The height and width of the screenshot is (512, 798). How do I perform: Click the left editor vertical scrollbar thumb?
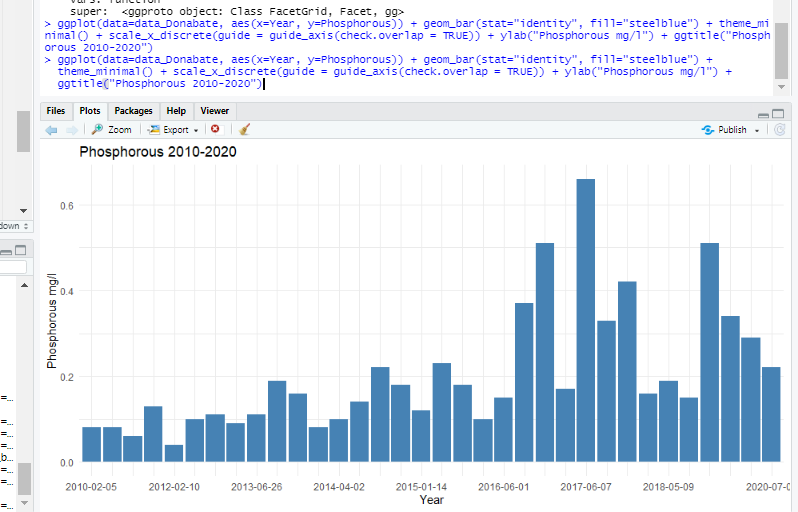point(24,130)
